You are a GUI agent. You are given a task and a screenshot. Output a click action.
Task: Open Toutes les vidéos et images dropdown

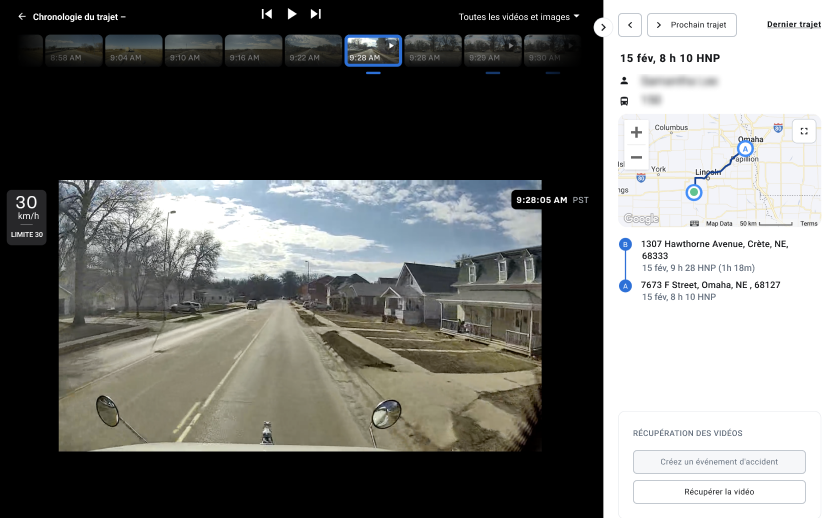click(x=519, y=17)
